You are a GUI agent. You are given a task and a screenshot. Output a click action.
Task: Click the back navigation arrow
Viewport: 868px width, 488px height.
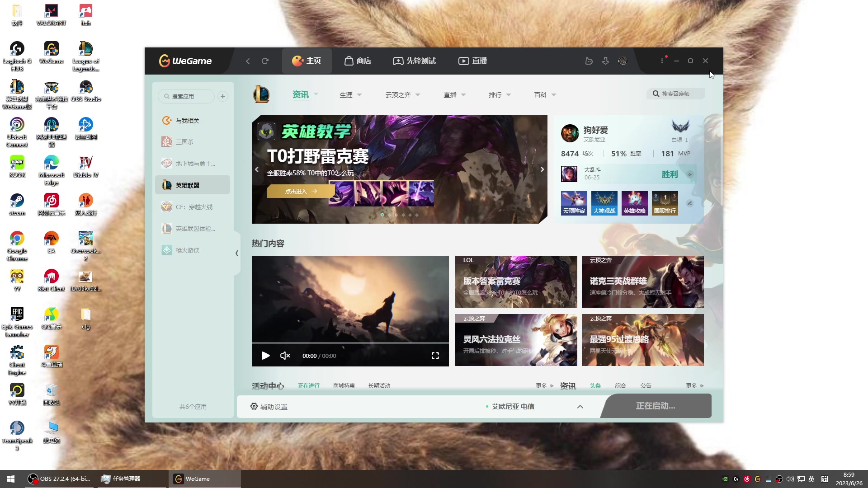point(248,61)
